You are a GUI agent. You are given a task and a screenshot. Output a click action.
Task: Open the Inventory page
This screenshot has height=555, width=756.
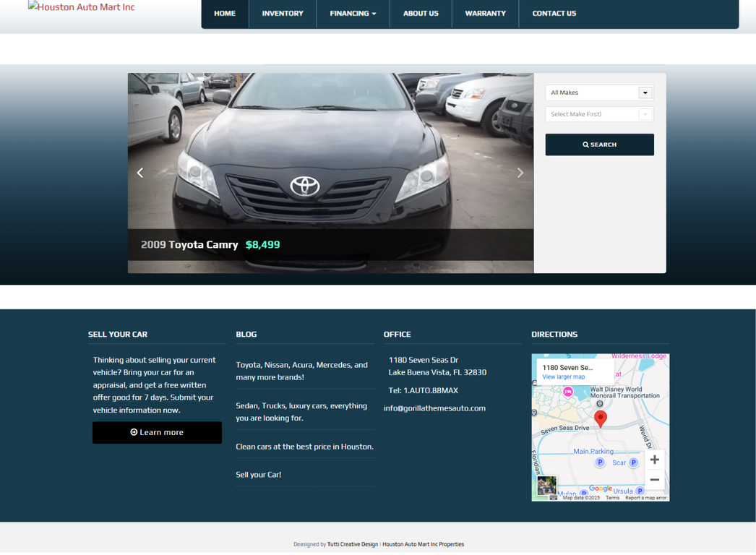(x=283, y=14)
